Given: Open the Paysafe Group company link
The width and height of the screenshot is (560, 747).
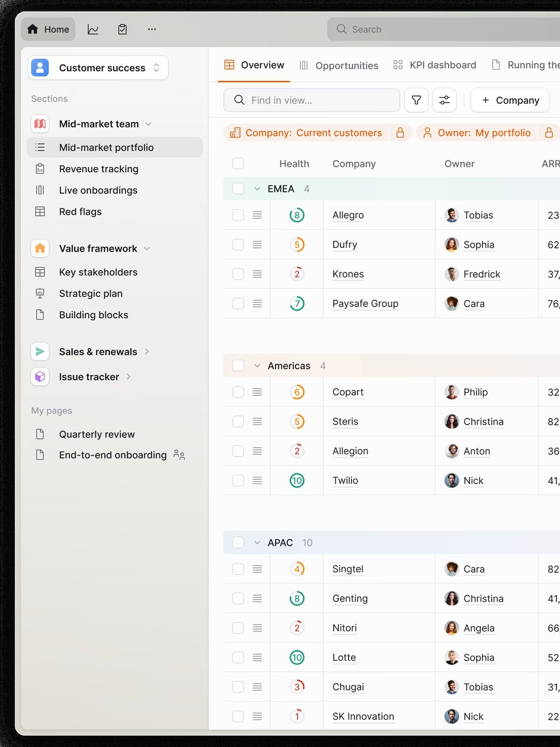Looking at the screenshot, I should pos(365,303).
